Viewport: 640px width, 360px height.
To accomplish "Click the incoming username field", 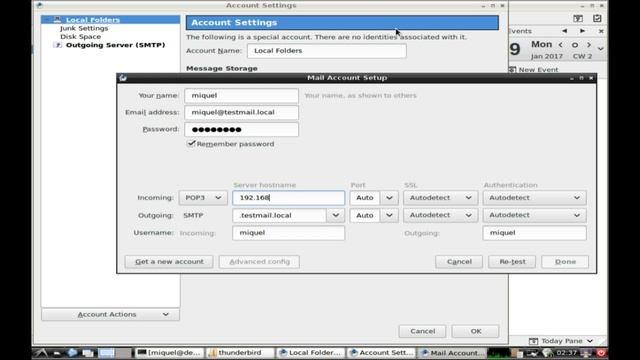I will tap(289, 233).
